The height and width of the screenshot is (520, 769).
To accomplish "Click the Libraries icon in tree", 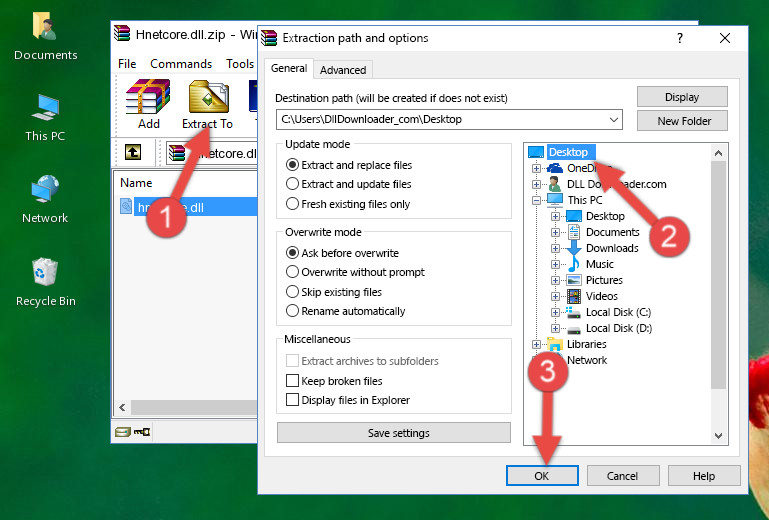I will pyautogui.click(x=555, y=344).
